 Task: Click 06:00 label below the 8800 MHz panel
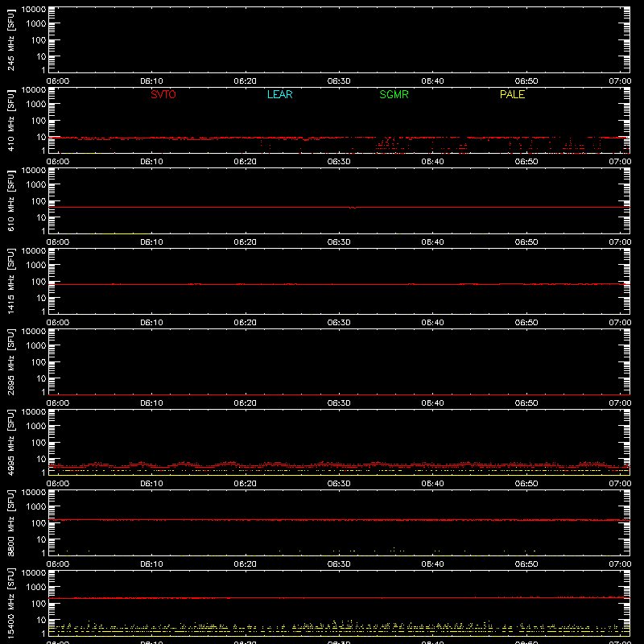(58, 564)
